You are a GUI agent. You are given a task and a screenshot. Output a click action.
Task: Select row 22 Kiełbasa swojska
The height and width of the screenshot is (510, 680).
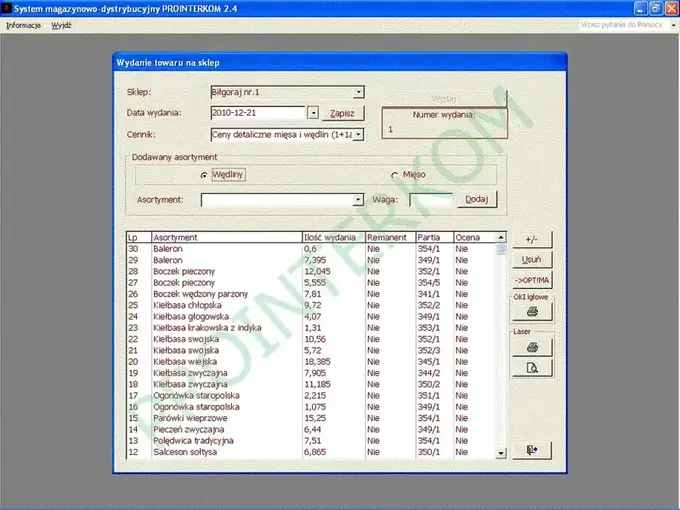311,339
